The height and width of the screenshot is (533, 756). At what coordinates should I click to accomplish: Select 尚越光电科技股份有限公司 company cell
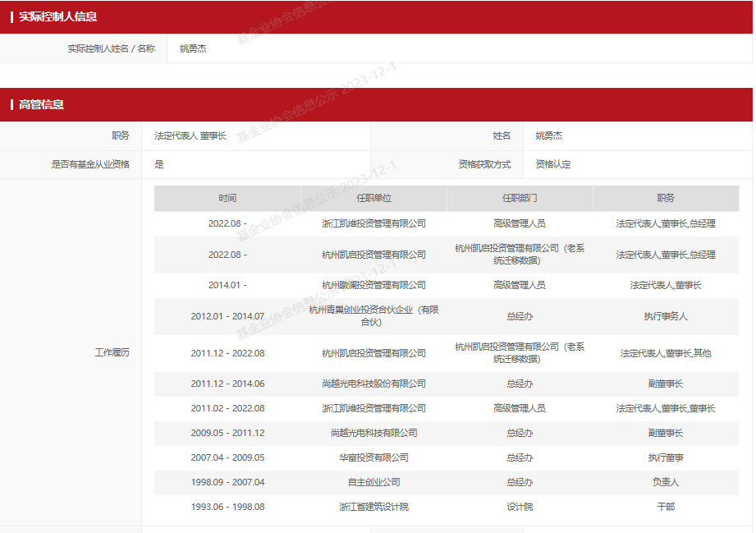tap(373, 384)
